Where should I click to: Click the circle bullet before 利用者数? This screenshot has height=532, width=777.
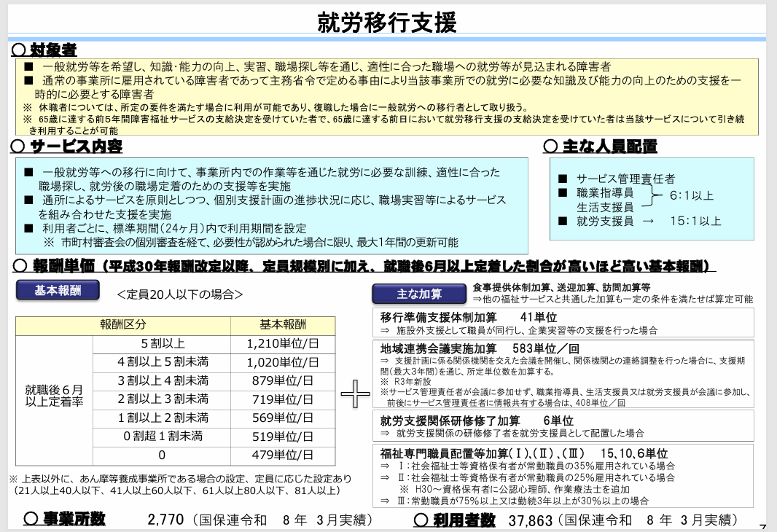tap(421, 520)
